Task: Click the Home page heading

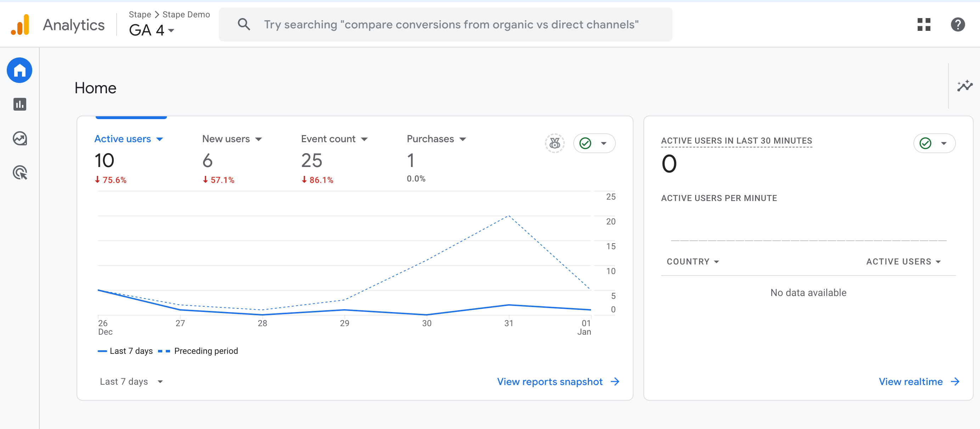Action: click(96, 88)
